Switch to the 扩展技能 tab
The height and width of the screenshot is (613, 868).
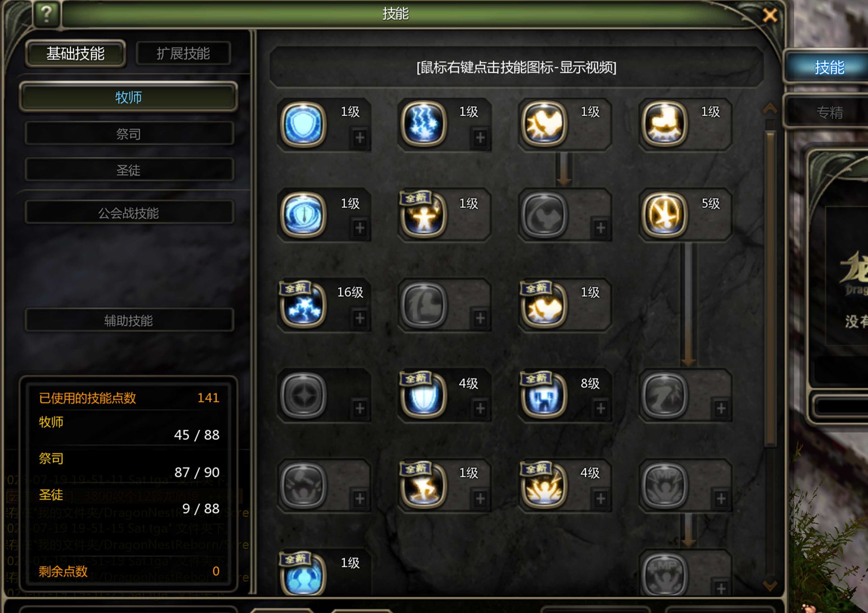(183, 54)
